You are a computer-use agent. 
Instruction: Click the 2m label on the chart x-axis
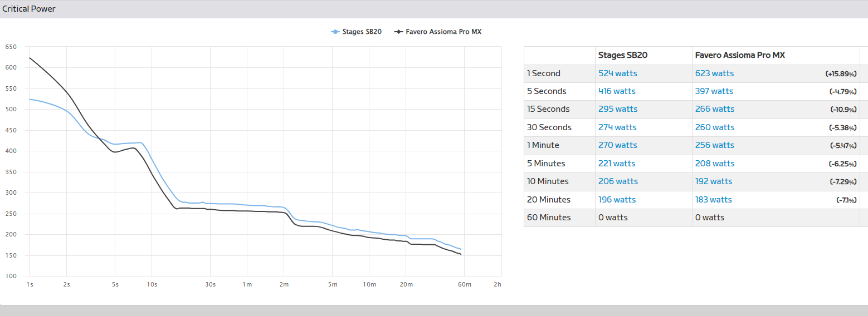284,284
